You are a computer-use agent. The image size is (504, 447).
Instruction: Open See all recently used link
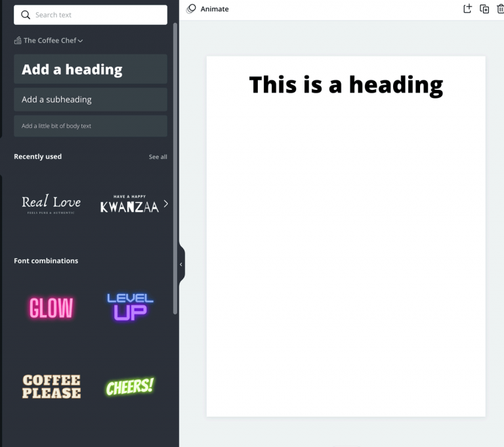coord(157,157)
